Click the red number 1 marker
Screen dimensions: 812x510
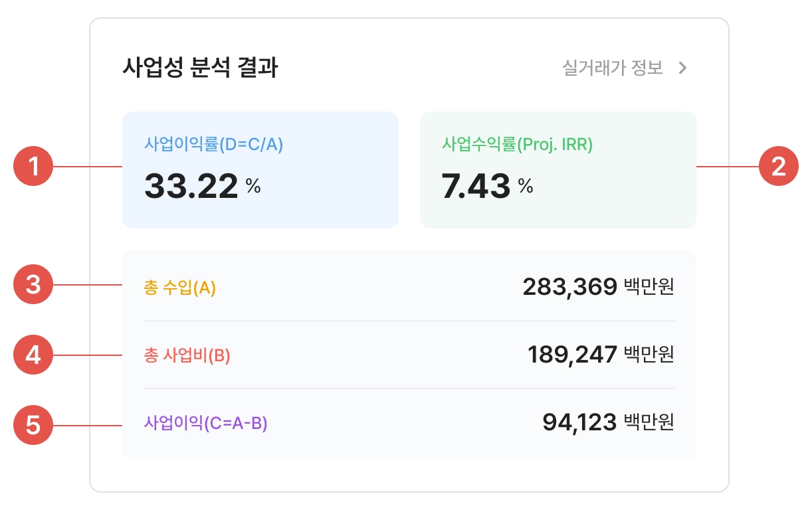33,167
